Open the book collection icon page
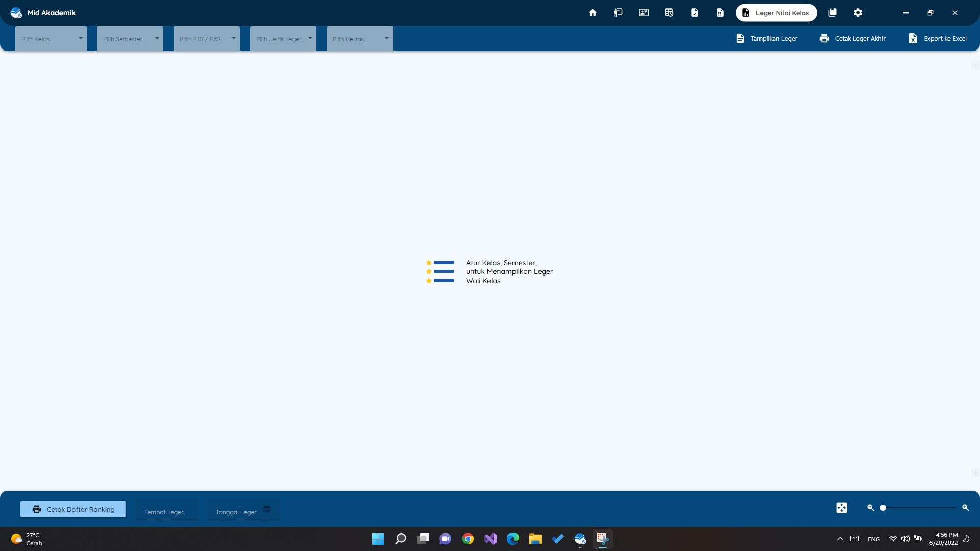This screenshot has height=551, width=980. point(832,13)
